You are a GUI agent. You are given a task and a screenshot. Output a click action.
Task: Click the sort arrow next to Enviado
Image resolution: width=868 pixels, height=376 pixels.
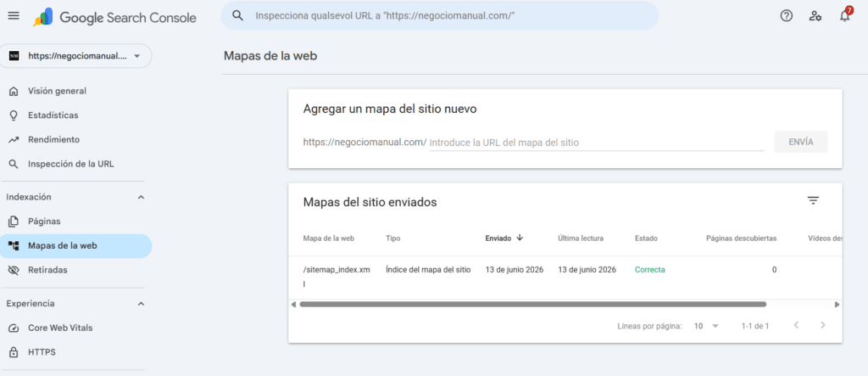520,238
